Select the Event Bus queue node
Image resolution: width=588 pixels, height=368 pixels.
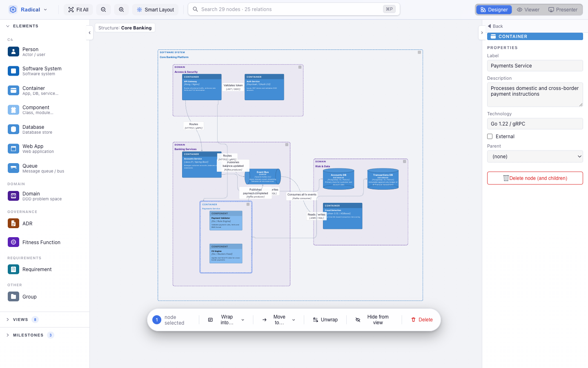pos(263,177)
